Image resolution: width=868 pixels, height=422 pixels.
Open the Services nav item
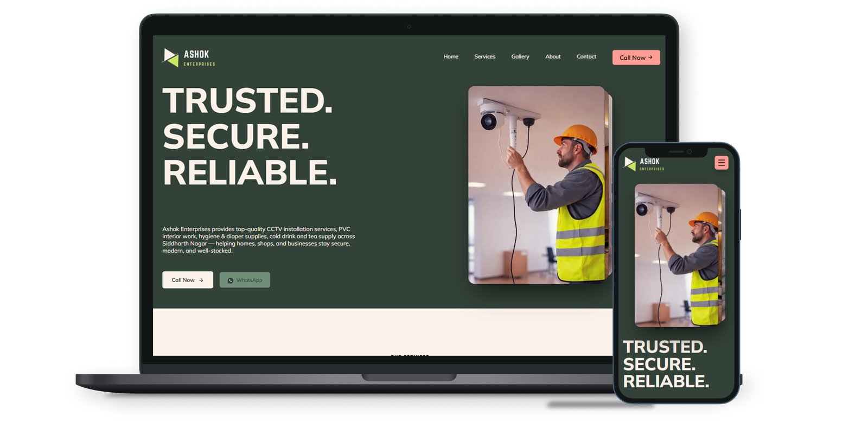(484, 57)
